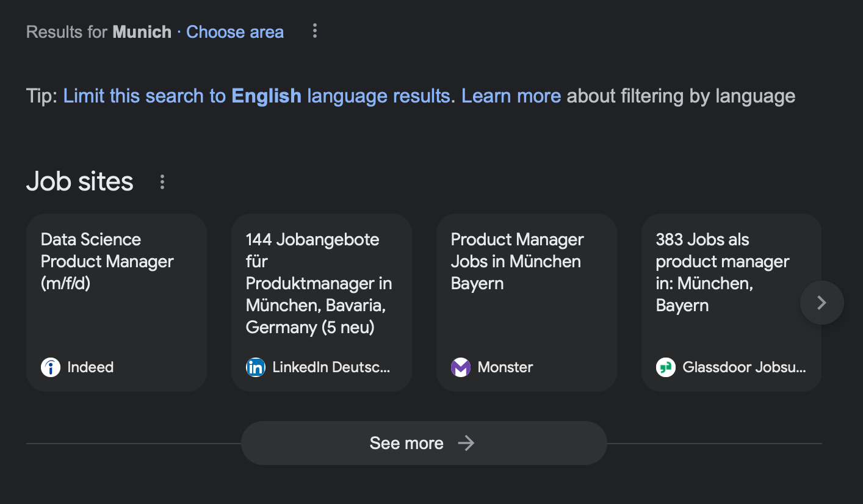Click the Indeed source label
The width and height of the screenshot is (863, 504).
pyautogui.click(x=90, y=367)
